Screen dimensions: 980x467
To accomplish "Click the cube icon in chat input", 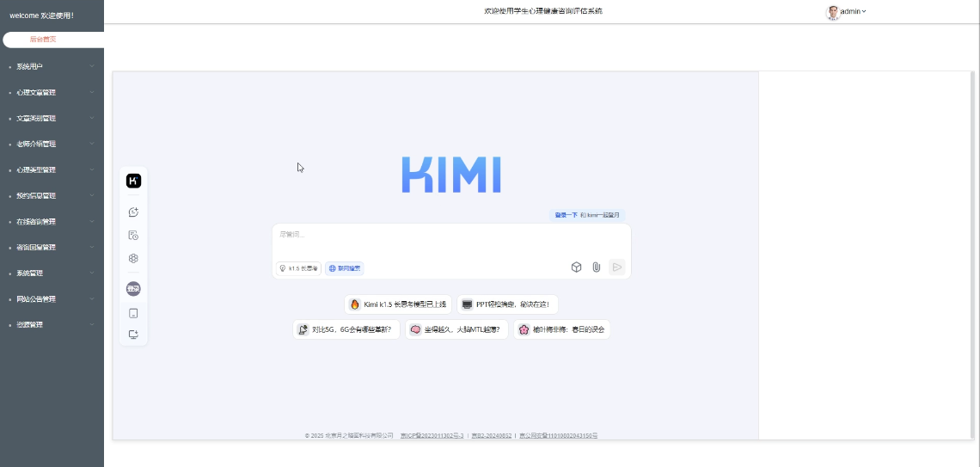I will [576, 267].
